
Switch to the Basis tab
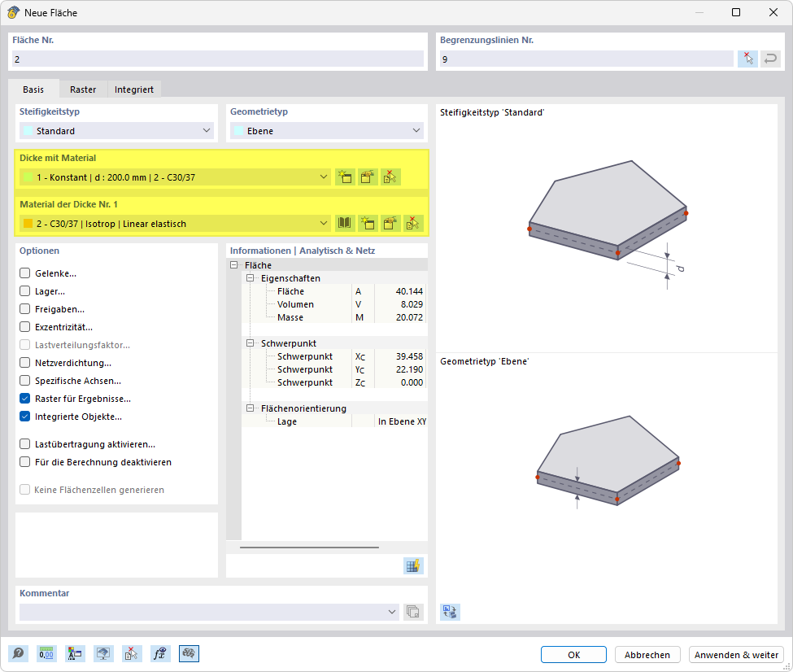point(33,89)
